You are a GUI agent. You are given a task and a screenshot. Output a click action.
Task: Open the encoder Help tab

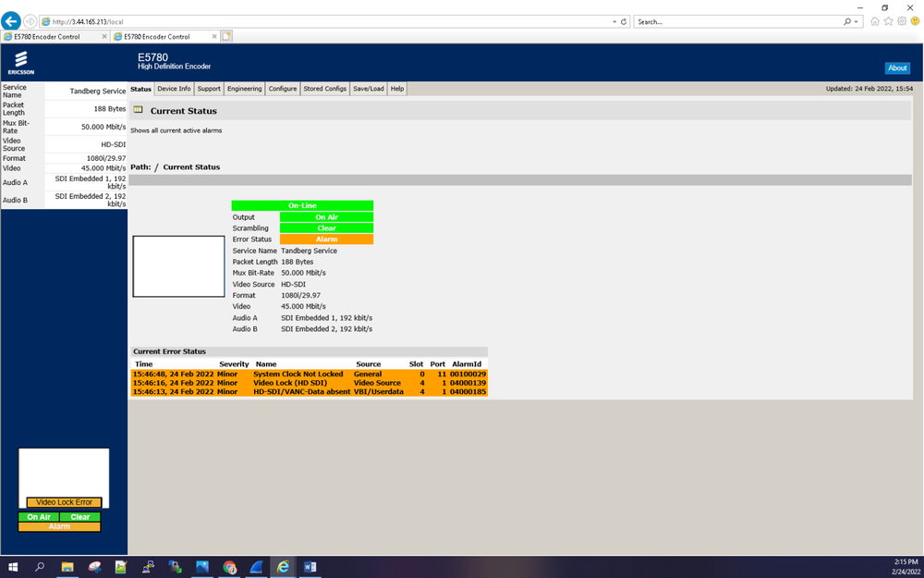[396, 88]
